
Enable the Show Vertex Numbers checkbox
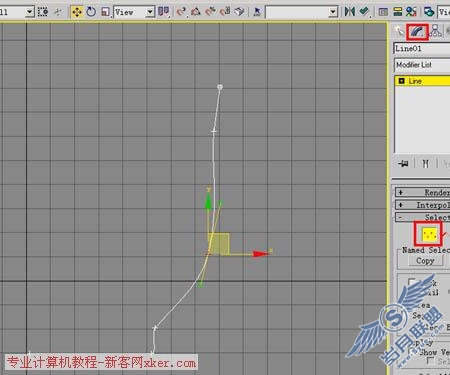[412, 352]
